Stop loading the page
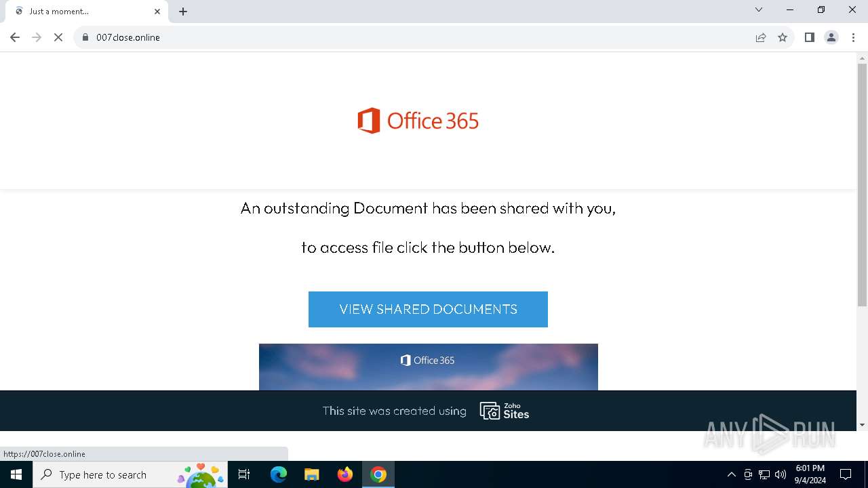This screenshot has width=868, height=488. pyautogui.click(x=58, y=37)
